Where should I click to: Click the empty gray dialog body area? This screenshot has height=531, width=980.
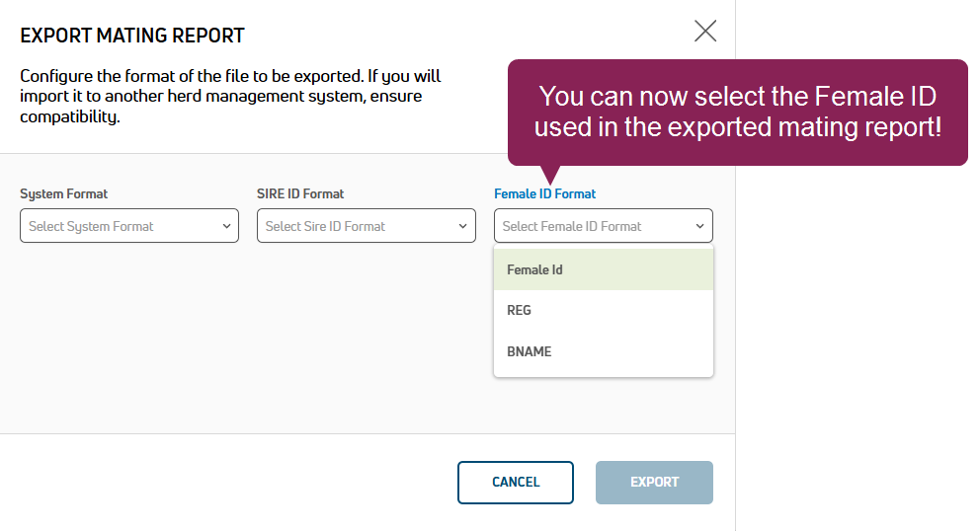pos(247,345)
